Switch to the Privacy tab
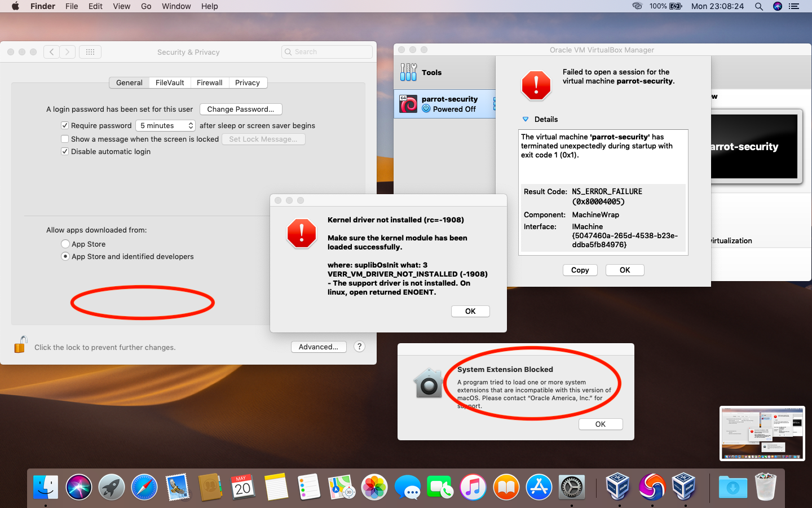 (x=248, y=82)
